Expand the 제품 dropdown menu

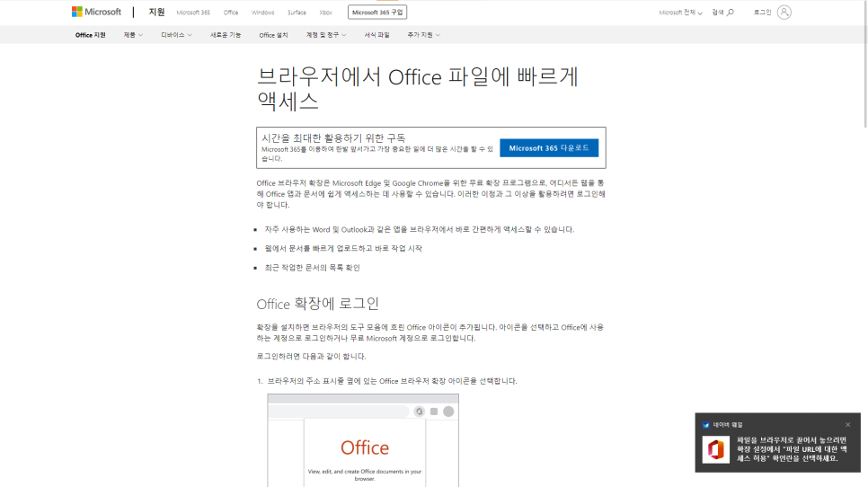[133, 35]
